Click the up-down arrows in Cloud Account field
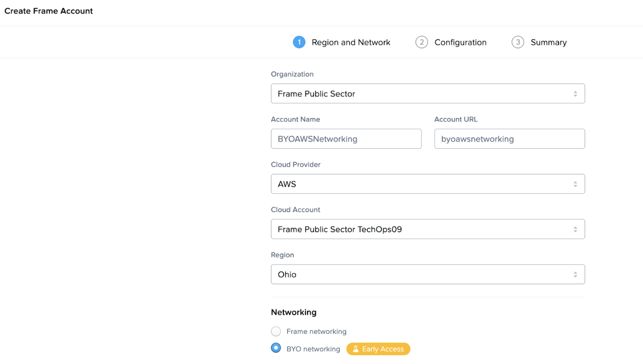The image size is (643, 364). [575, 229]
